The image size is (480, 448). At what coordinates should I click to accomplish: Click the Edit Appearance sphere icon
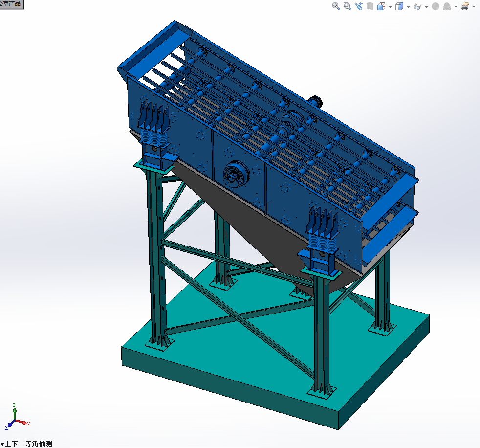[436, 6]
